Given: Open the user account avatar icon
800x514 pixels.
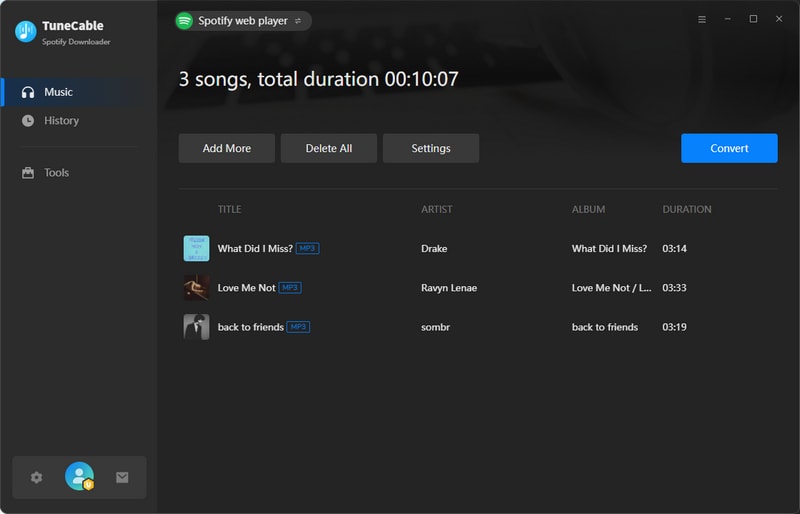Looking at the screenshot, I should (x=80, y=476).
